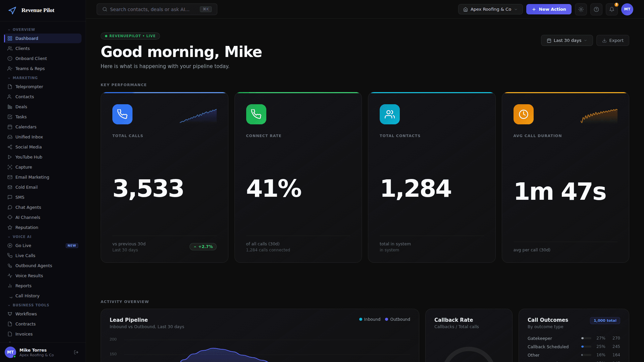This screenshot has height=362, width=644.
Task: Click the Avg Call Duration sparkline chart
Action: pos(599,116)
